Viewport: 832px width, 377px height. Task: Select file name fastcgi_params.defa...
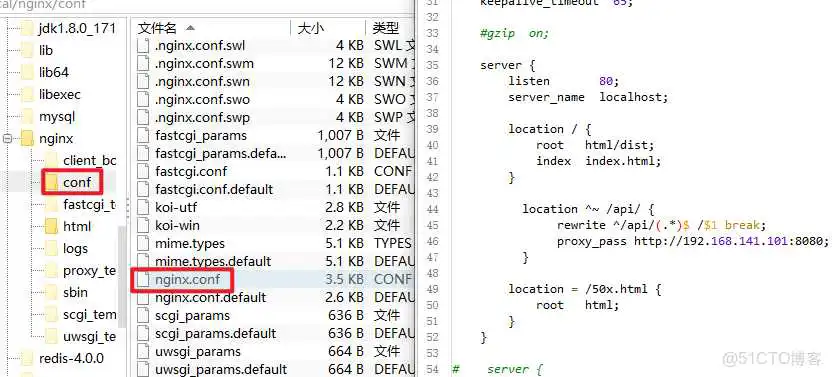(x=221, y=153)
